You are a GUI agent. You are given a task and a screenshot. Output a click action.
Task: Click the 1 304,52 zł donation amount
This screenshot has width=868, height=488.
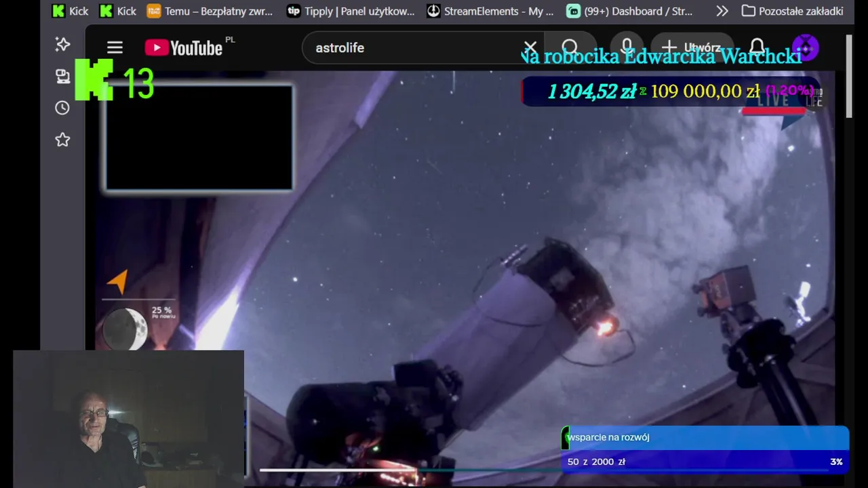click(592, 91)
